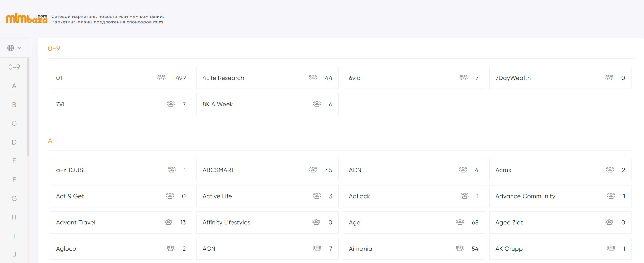This screenshot has width=644, height=263.
Task: Select letter J in alphabet sidebar
Action: coord(14,255)
